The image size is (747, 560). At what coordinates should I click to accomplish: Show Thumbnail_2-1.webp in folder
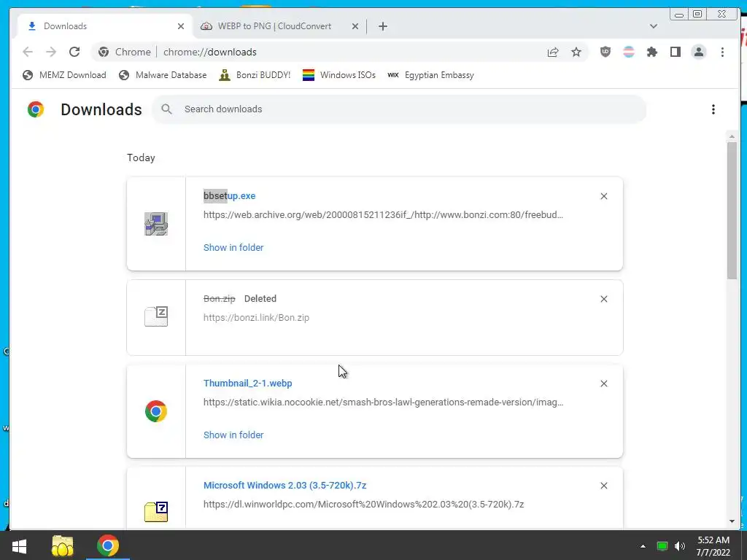click(233, 435)
